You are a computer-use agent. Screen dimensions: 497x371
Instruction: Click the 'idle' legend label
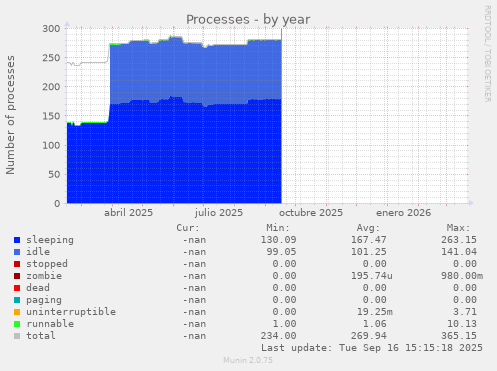[38, 252]
